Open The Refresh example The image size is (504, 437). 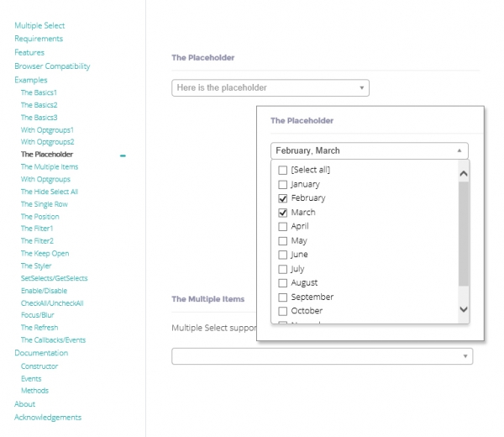point(39,328)
